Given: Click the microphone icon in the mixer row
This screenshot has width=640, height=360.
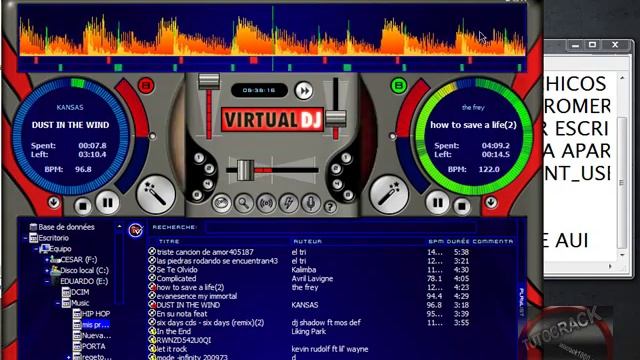Looking at the screenshot, I should [311, 203].
